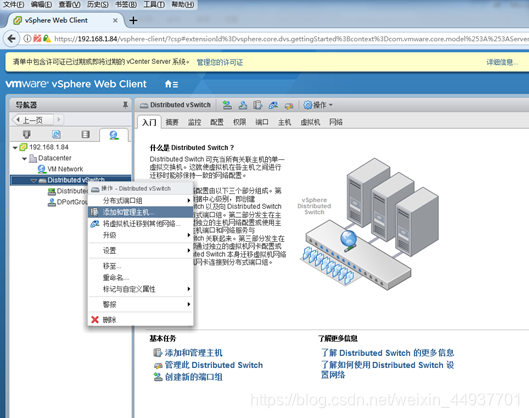Click the red delete X icon in context menu
Viewport: 529px width, 418px height.
[x=95, y=319]
